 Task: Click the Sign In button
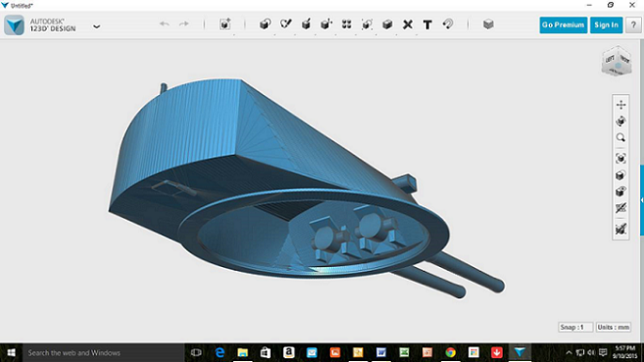tap(606, 25)
